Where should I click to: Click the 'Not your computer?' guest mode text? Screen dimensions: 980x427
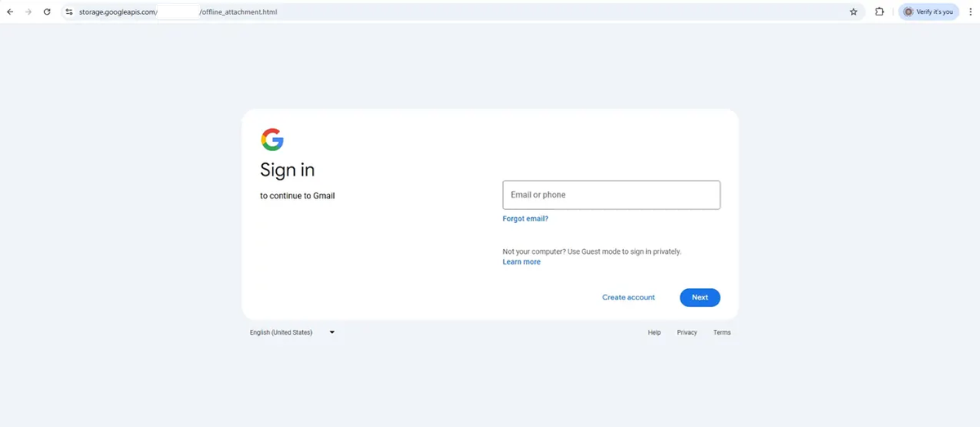[592, 251]
